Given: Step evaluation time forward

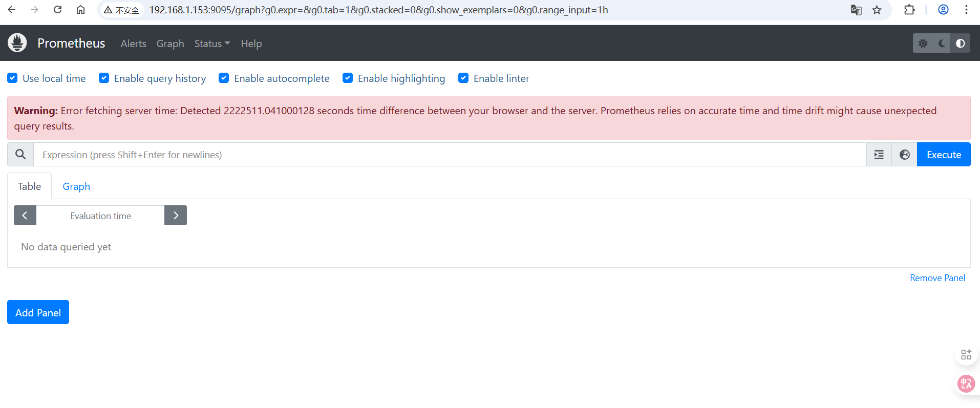Looking at the screenshot, I should pyautogui.click(x=176, y=216).
